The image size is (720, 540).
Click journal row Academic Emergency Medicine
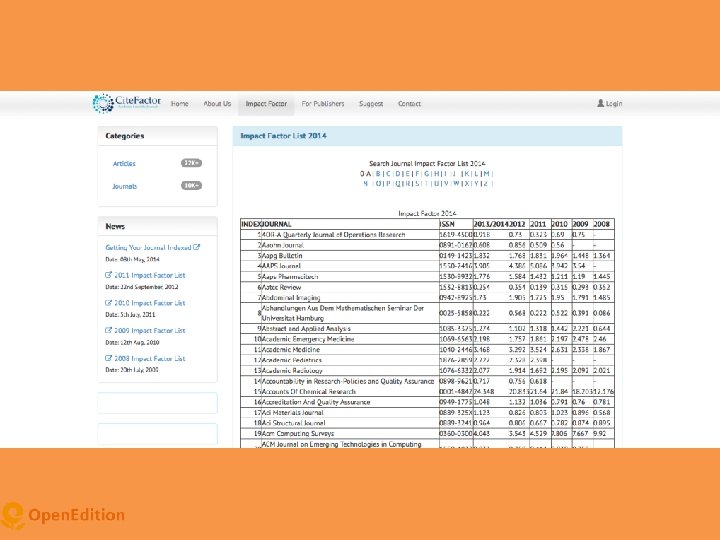pyautogui.click(x=427, y=339)
